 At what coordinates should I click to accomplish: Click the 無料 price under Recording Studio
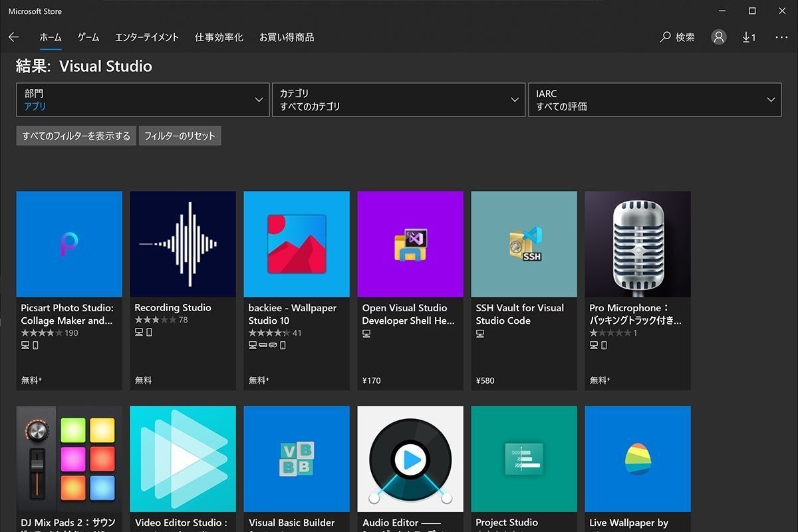pyautogui.click(x=143, y=380)
